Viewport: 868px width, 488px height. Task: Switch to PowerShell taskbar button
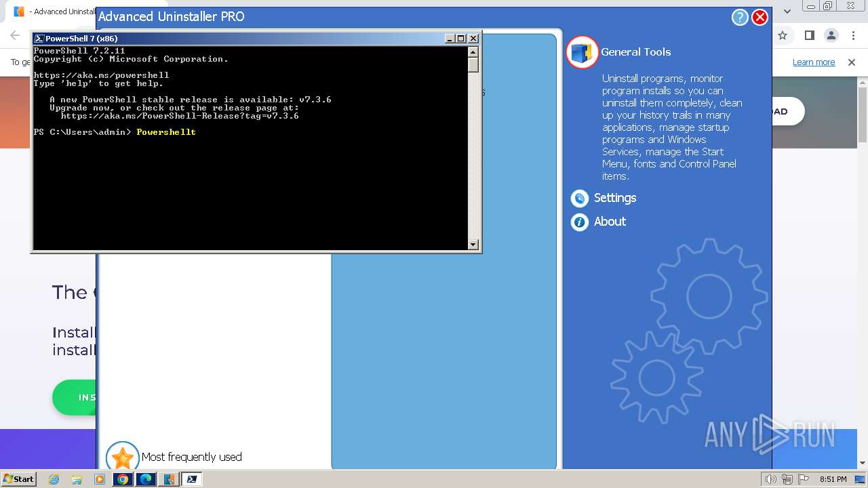point(192,479)
